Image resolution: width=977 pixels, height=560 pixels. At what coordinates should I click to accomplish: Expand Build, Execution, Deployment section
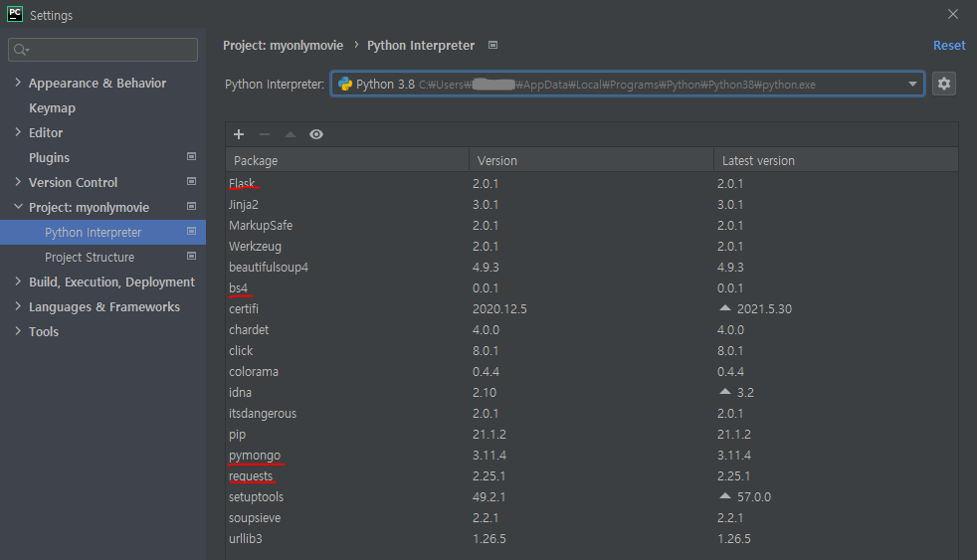coord(18,281)
